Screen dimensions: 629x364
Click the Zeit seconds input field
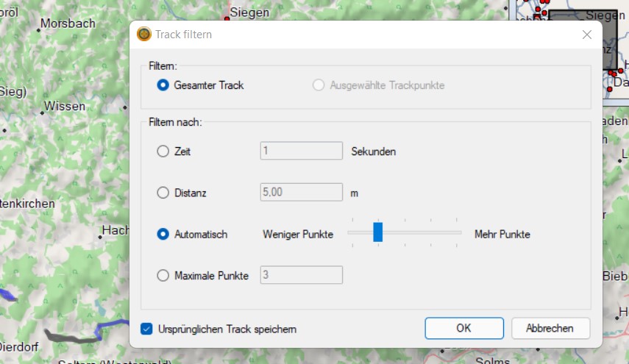pyautogui.click(x=302, y=151)
